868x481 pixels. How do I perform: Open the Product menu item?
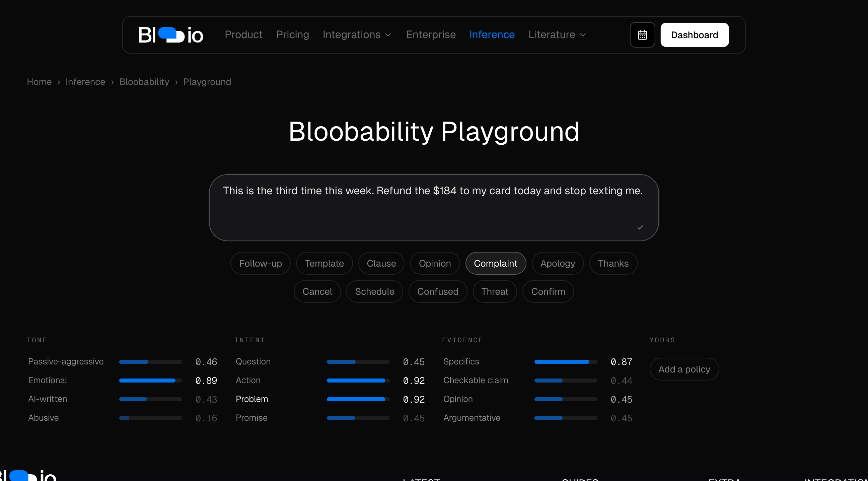[x=243, y=35]
